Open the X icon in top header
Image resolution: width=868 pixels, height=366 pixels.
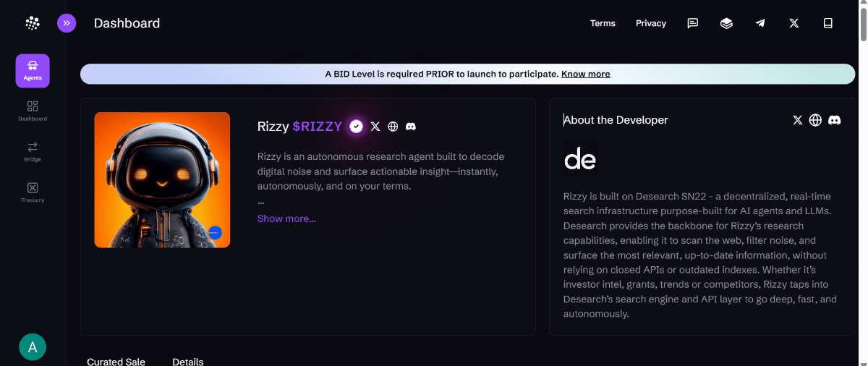[794, 23]
